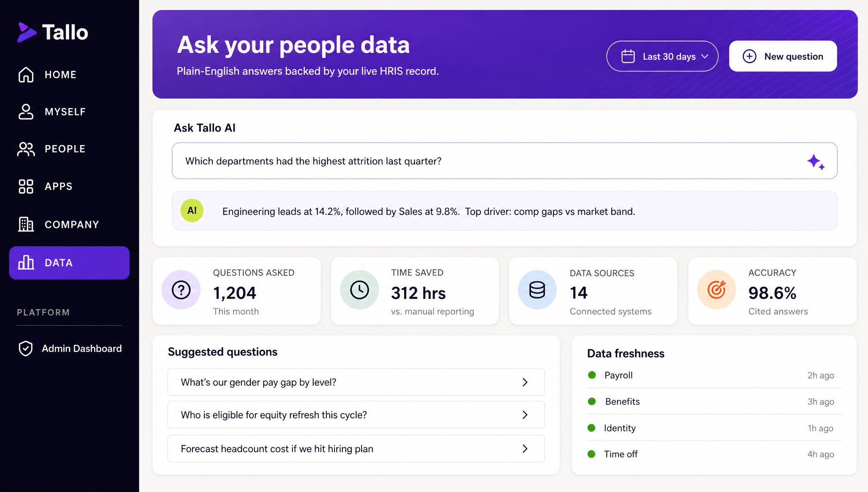
Task: Click the sparkle AI submit icon
Action: coord(816,161)
